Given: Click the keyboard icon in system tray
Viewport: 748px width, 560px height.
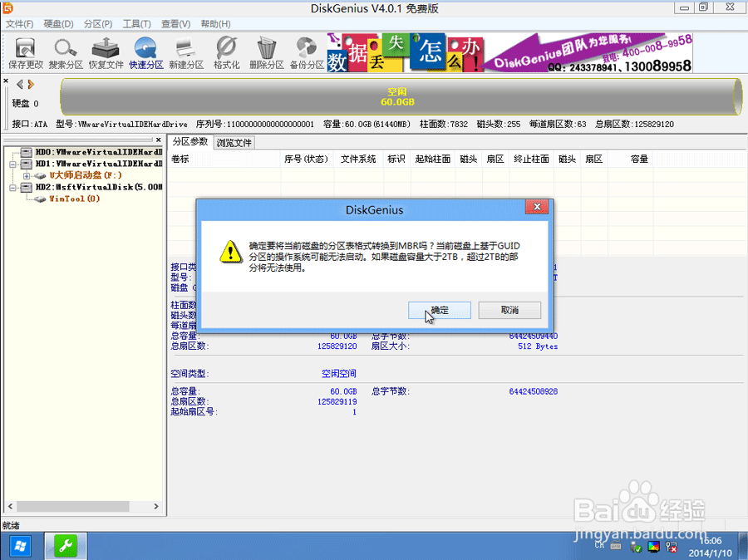Looking at the screenshot, I should pyautogui.click(x=616, y=547).
